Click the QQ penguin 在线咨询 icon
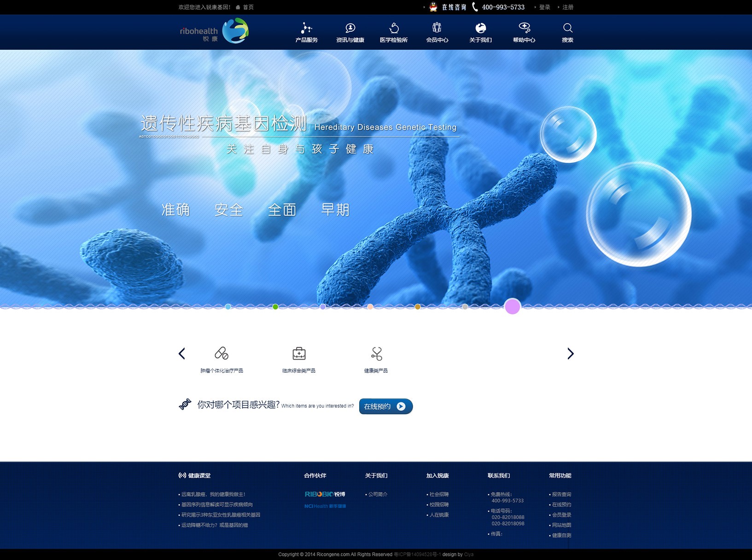Screen dimensions: 752x560 coord(433,7)
